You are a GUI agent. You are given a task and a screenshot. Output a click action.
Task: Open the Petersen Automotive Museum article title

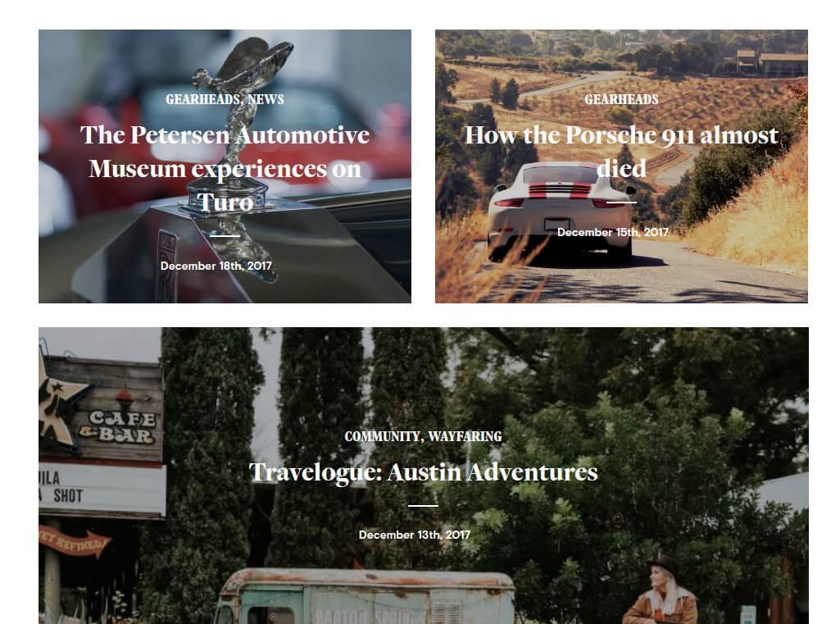(x=225, y=168)
